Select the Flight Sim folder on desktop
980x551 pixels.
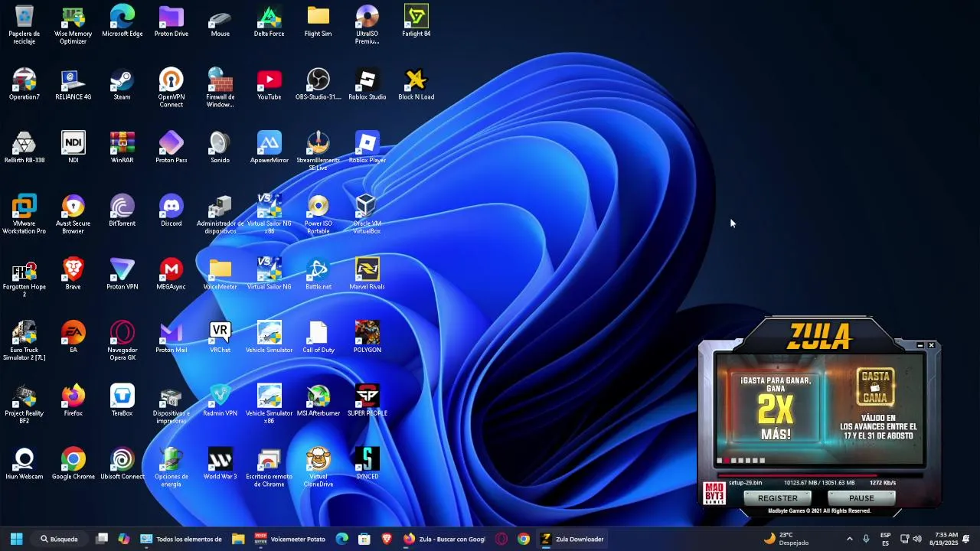(318, 21)
